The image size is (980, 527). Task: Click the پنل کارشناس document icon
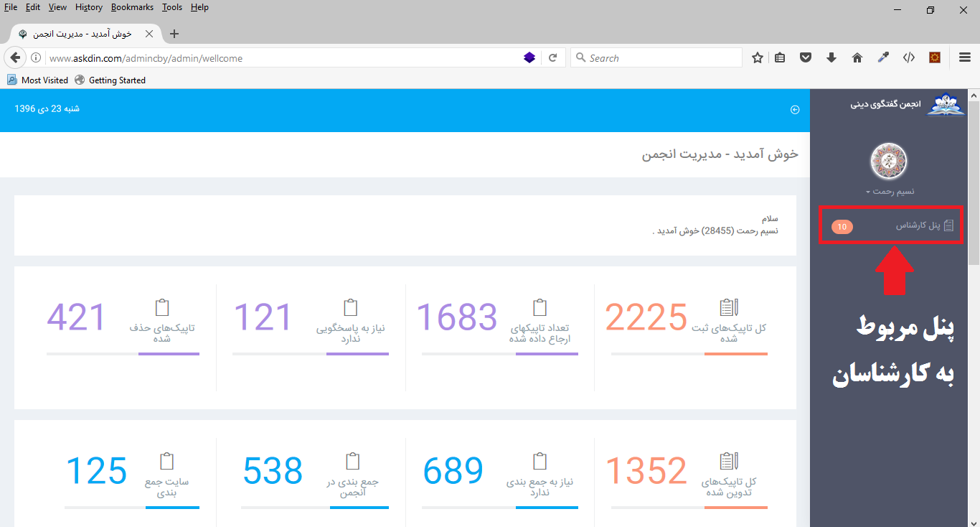(948, 225)
